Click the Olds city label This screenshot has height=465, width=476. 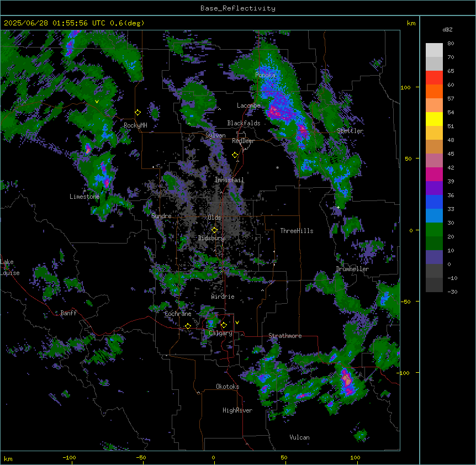214,218
